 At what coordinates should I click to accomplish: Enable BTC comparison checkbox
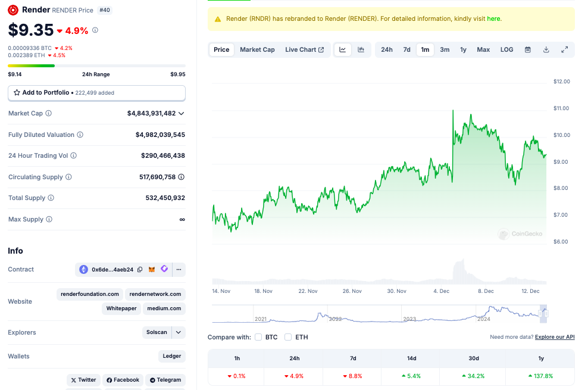[x=258, y=337]
